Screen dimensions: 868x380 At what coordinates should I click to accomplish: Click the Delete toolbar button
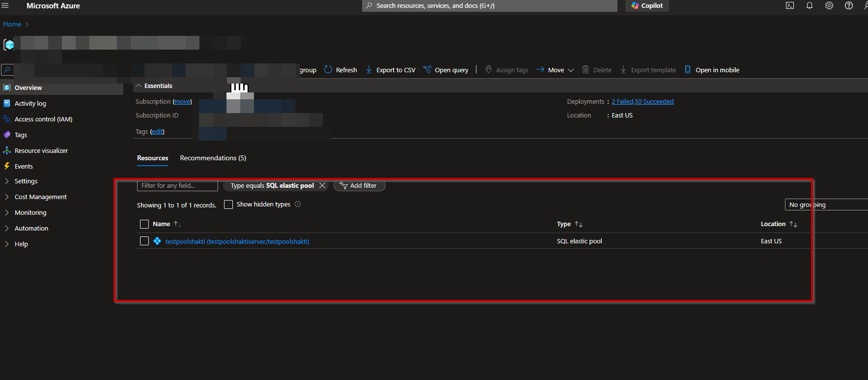coord(597,70)
